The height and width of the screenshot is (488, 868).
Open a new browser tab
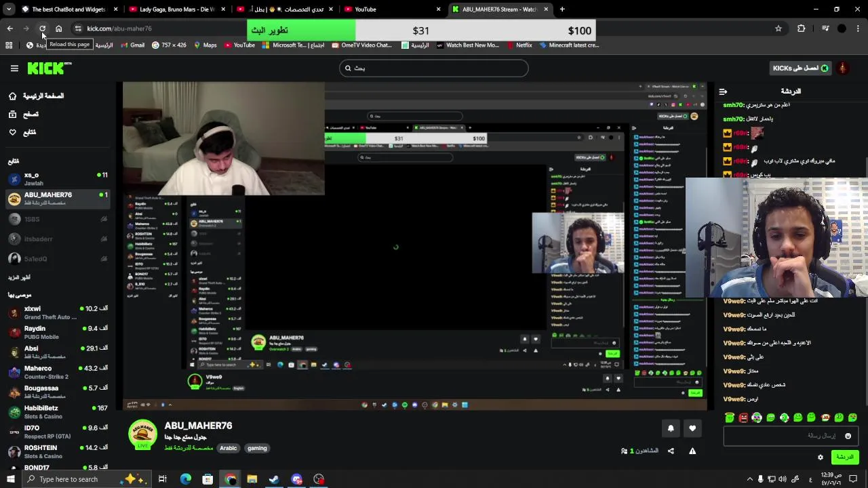tap(562, 9)
